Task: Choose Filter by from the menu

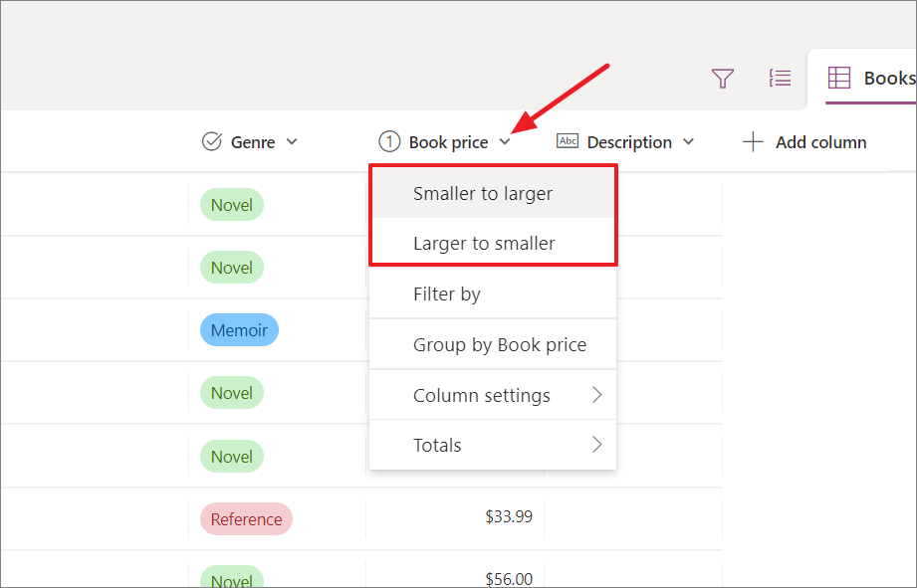Action: [x=446, y=294]
